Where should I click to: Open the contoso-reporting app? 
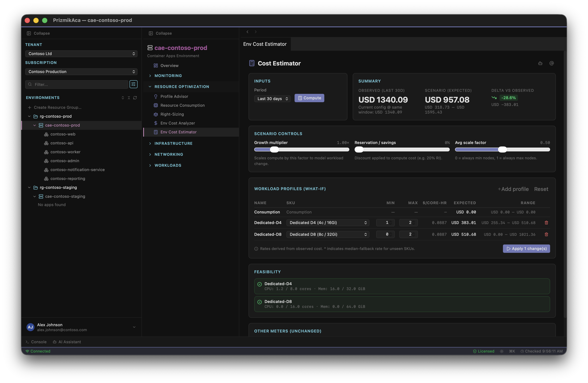click(x=68, y=178)
